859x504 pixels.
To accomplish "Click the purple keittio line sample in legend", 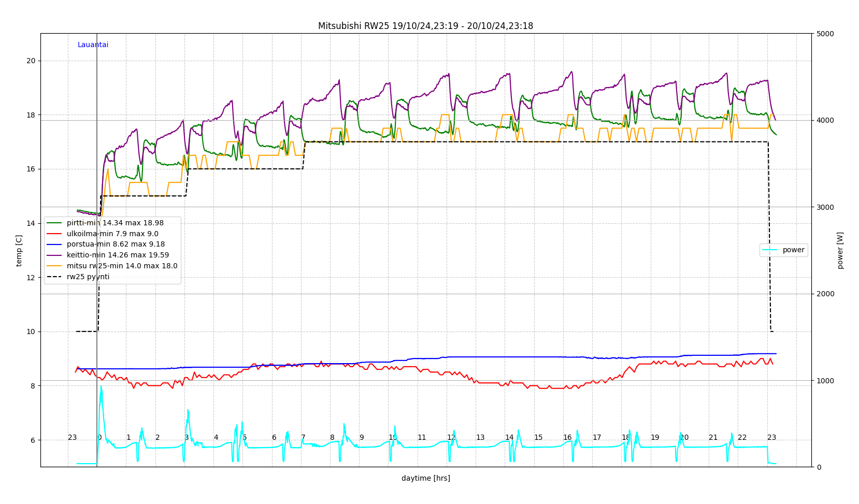I will pos(54,255).
